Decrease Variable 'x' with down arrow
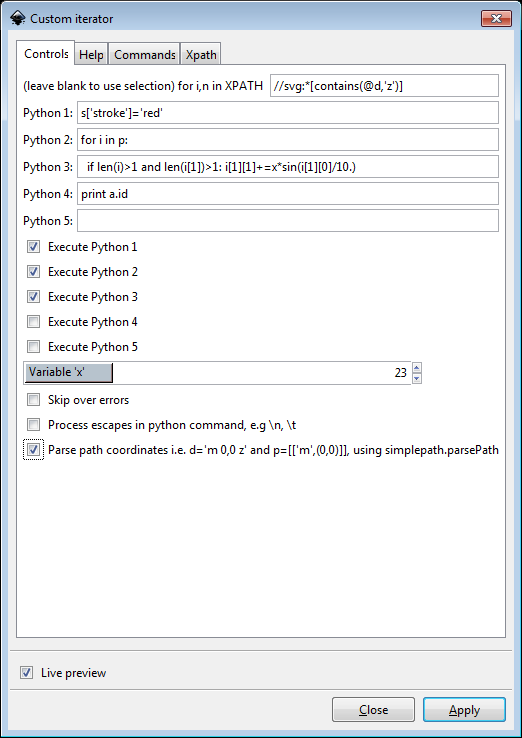522x738 pixels. 417,378
